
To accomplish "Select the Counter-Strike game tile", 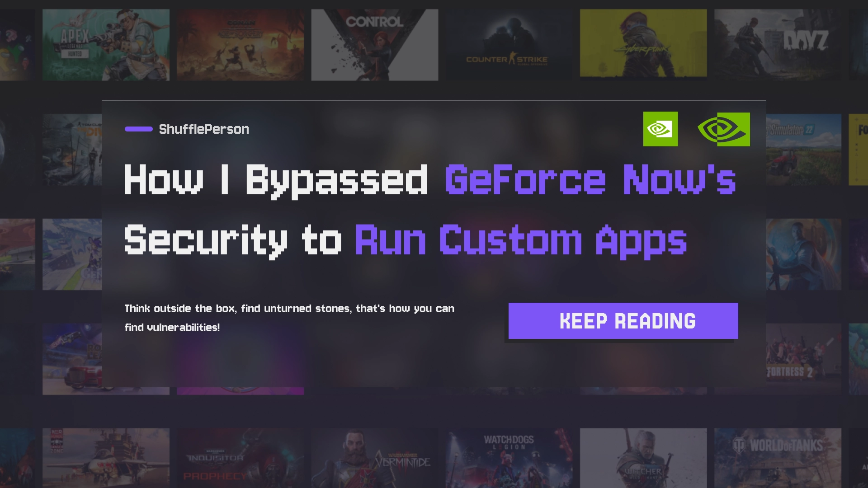I will 509,45.
